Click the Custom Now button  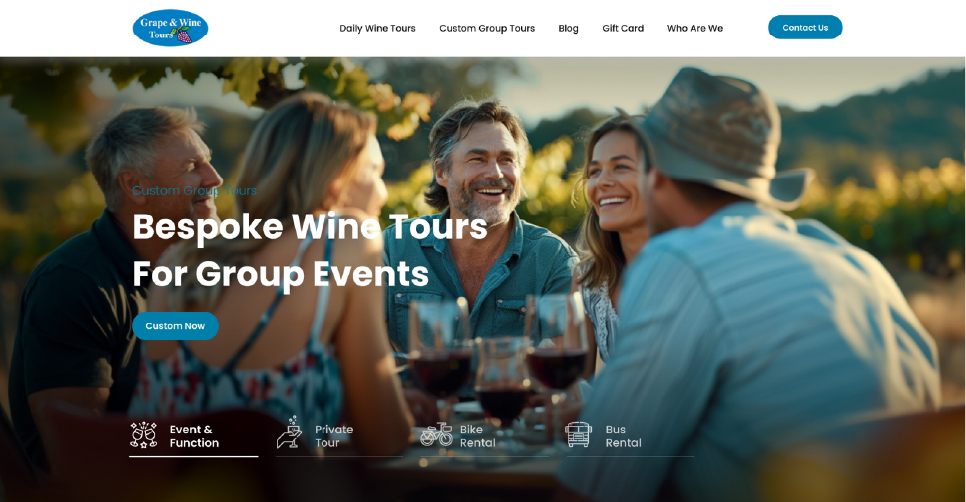click(175, 326)
